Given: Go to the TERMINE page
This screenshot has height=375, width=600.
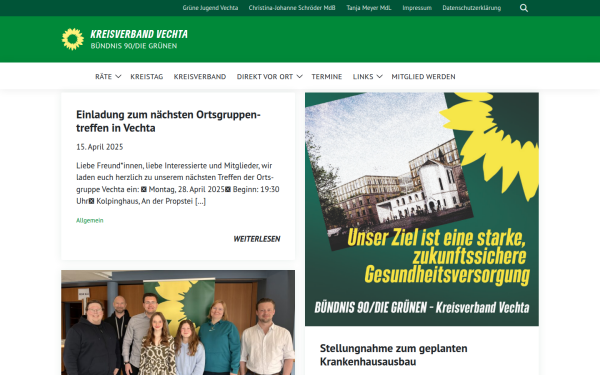Looking at the screenshot, I should (x=327, y=77).
